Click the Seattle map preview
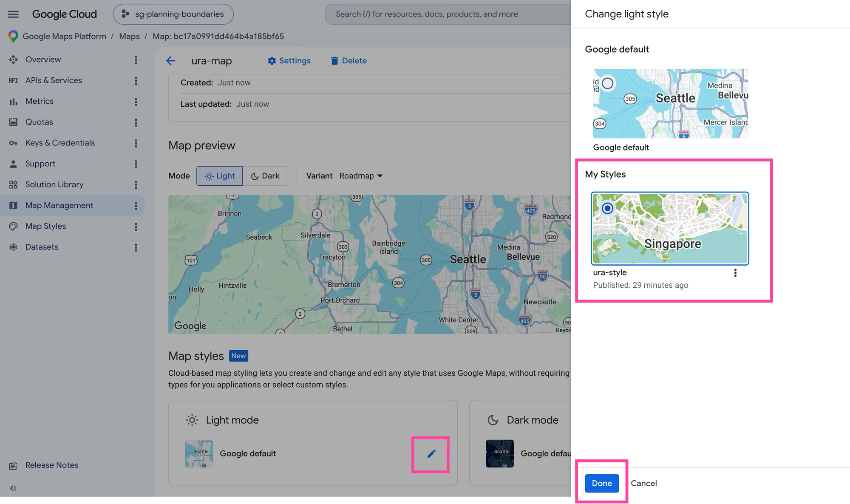 click(x=370, y=264)
